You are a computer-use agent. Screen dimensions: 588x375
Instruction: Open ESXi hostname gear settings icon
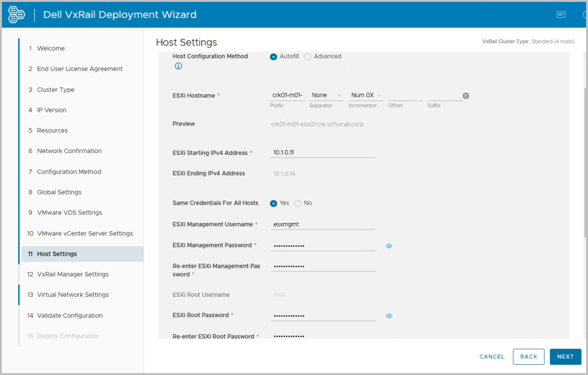[x=466, y=96]
